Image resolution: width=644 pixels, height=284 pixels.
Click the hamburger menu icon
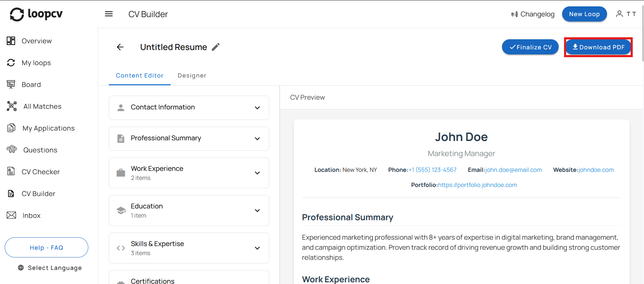[109, 14]
